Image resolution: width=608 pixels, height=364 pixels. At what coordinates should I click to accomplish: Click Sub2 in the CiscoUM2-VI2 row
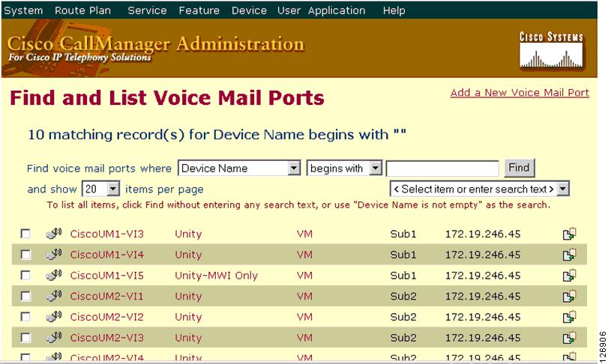403,317
